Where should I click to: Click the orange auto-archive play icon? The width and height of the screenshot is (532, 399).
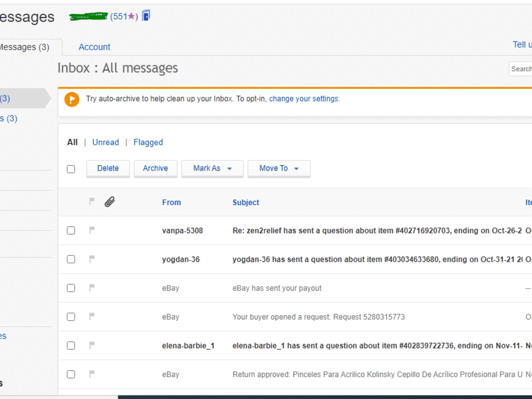coord(72,99)
